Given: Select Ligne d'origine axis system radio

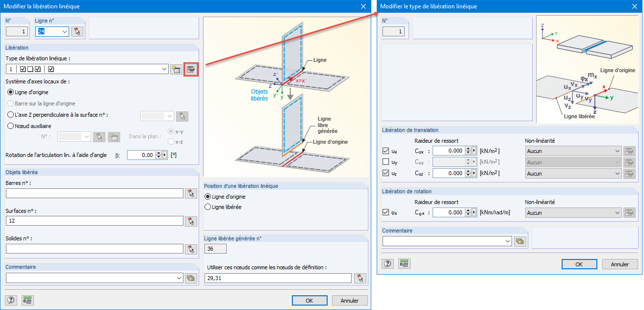Looking at the screenshot, I should (11, 92).
